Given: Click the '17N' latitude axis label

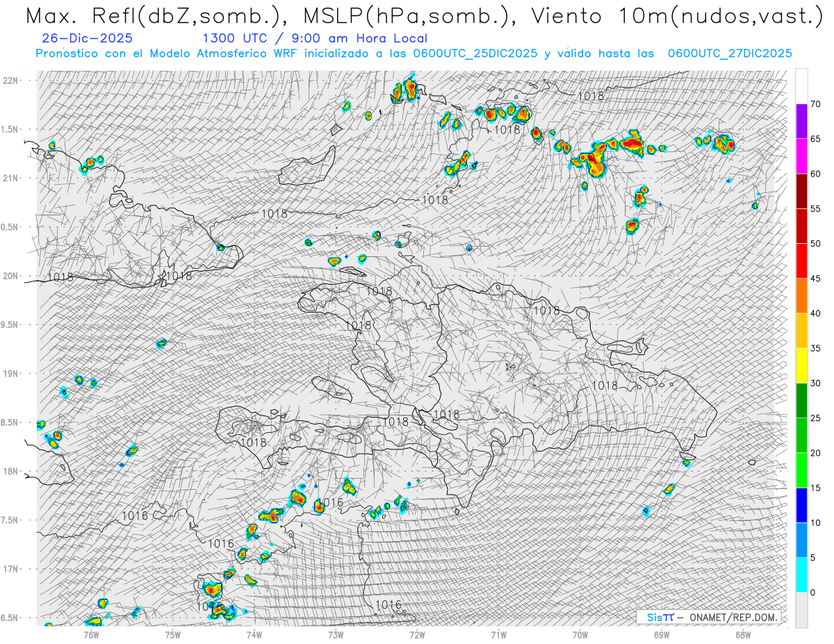Looking at the screenshot, I should (x=12, y=569).
